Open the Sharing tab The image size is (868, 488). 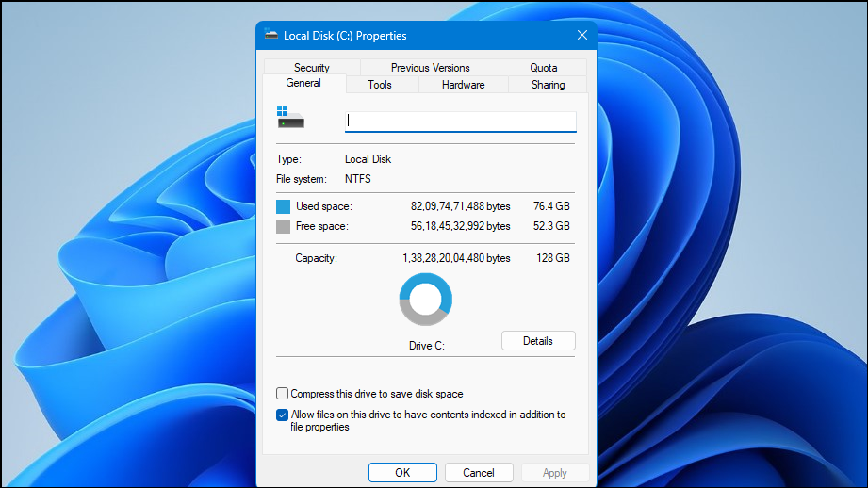[548, 85]
